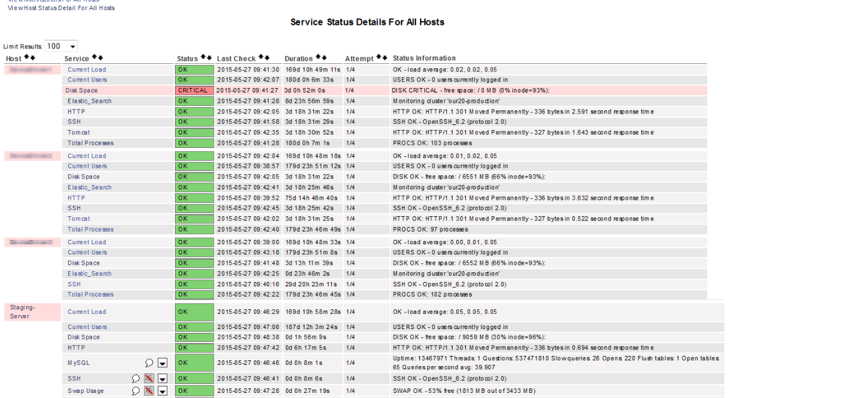Image resolution: width=868 pixels, height=398 pixels.
Task: Click last check time 2015-05-27 09:48:38
Action: (x=248, y=337)
